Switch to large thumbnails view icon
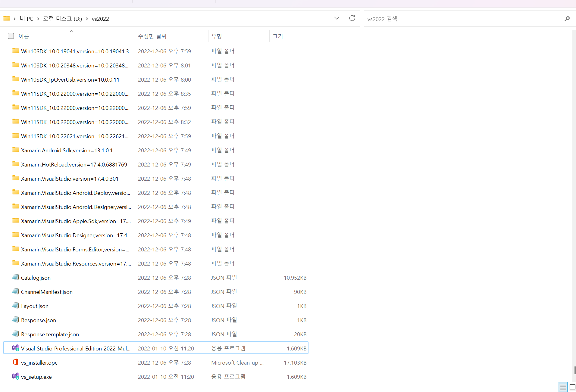Image resolution: width=576 pixels, height=392 pixels. pos(572,387)
